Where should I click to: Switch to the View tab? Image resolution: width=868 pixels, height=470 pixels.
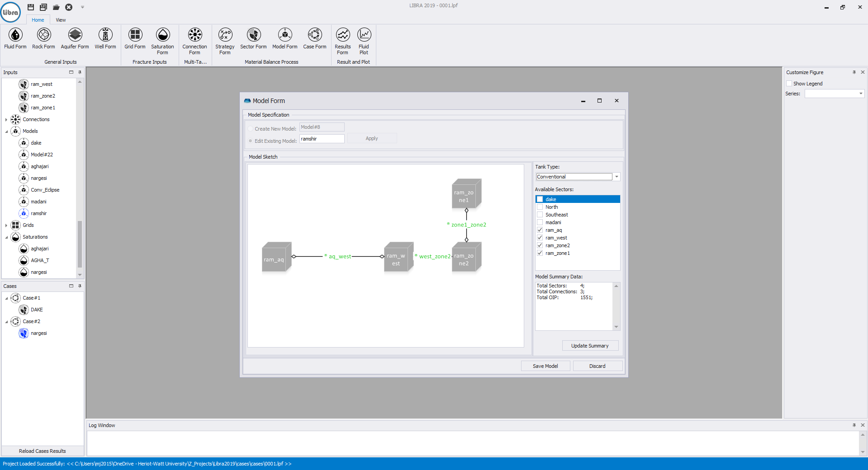click(60, 20)
